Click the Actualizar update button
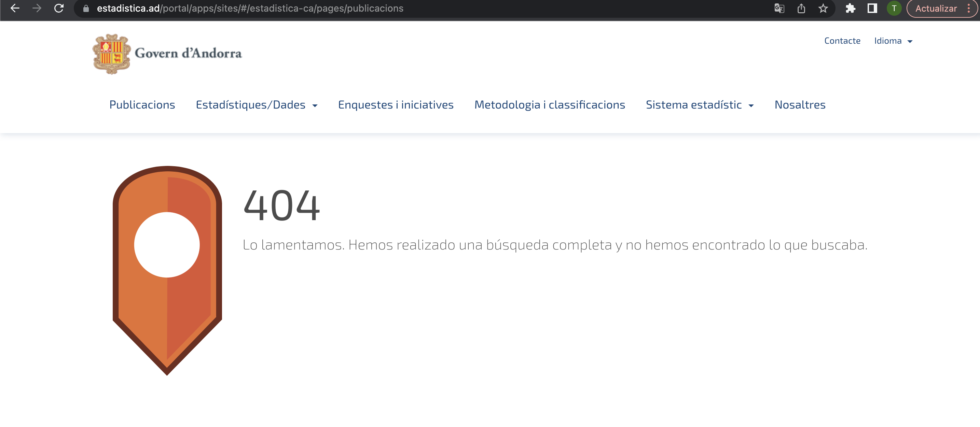The image size is (980, 427). (936, 9)
